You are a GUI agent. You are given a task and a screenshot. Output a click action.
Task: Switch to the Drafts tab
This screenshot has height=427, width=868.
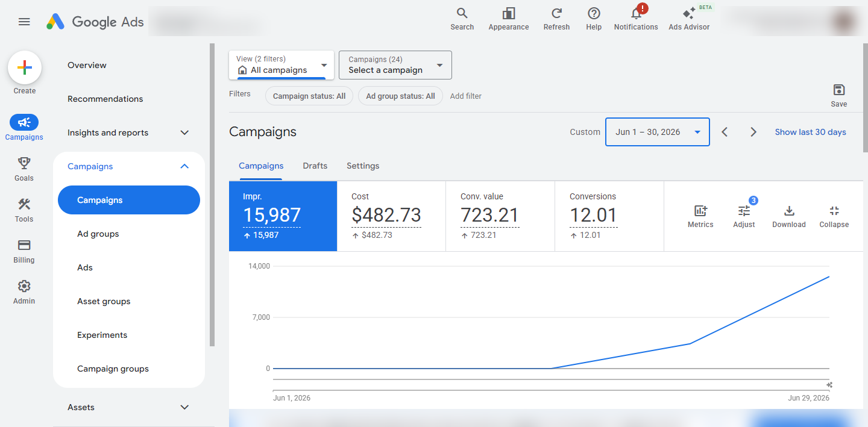pyautogui.click(x=315, y=166)
